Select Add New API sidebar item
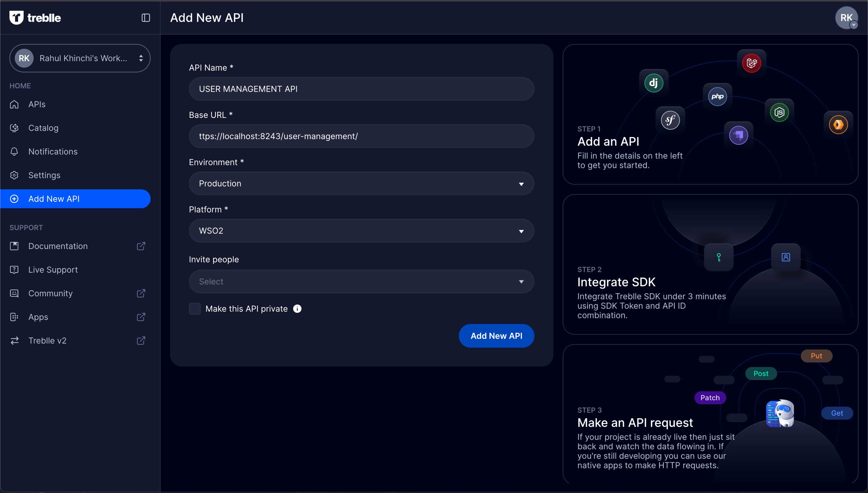The image size is (868, 493). pyautogui.click(x=76, y=199)
